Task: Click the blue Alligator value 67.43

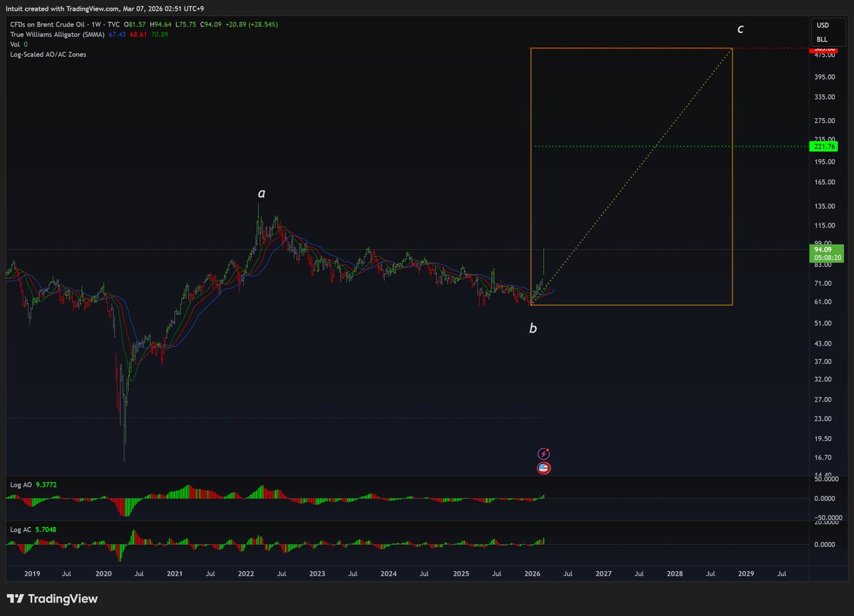Action: 117,34
